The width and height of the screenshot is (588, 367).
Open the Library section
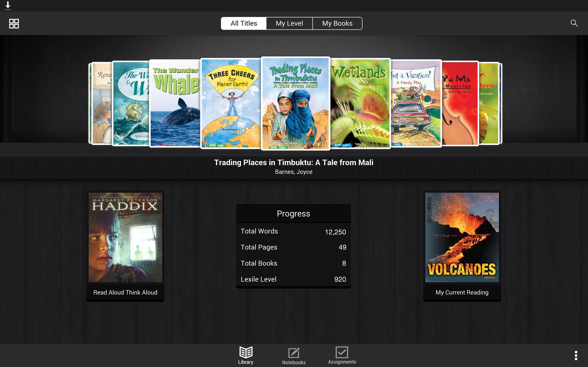click(245, 355)
